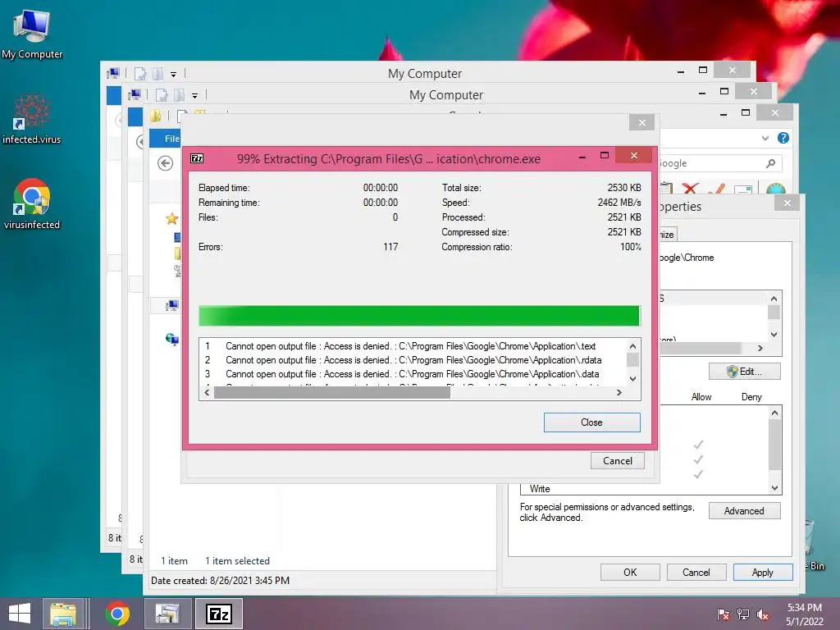This screenshot has width=840, height=630.
Task: Open the rearmost My Computer quick access toolbar dropdown
Action: (174, 74)
